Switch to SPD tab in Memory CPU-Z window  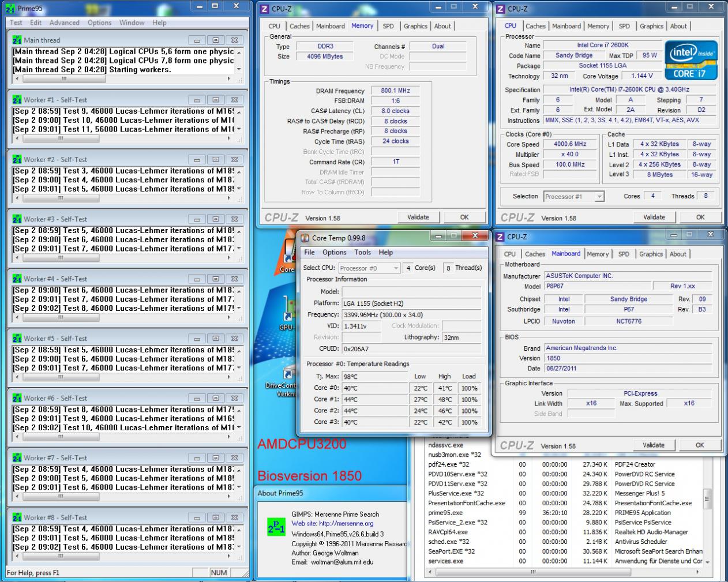coord(388,26)
